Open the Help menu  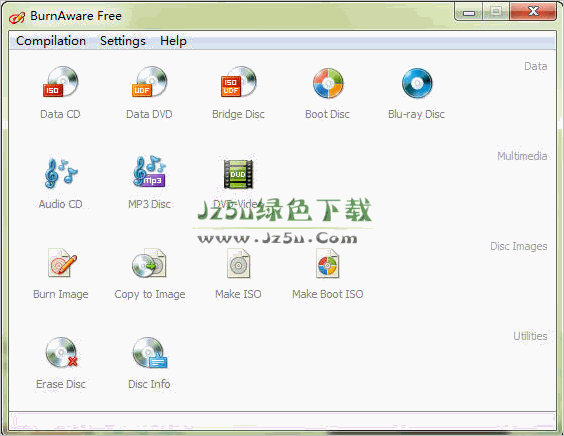173,41
